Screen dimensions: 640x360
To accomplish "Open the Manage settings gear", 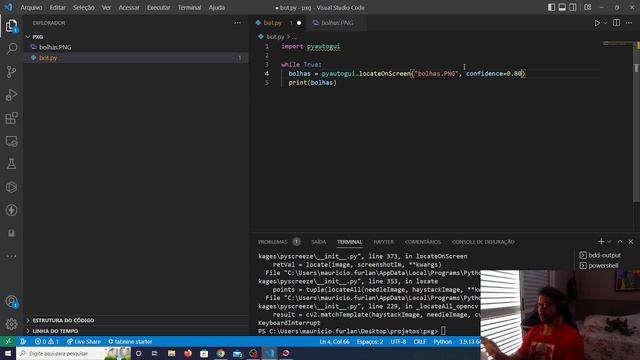I will [11, 324].
